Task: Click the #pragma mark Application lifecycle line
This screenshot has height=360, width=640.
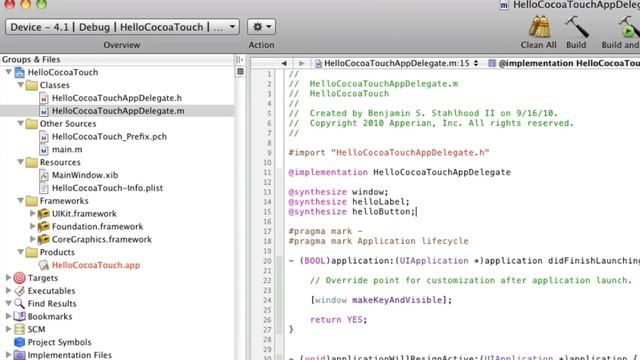Action: [378, 241]
